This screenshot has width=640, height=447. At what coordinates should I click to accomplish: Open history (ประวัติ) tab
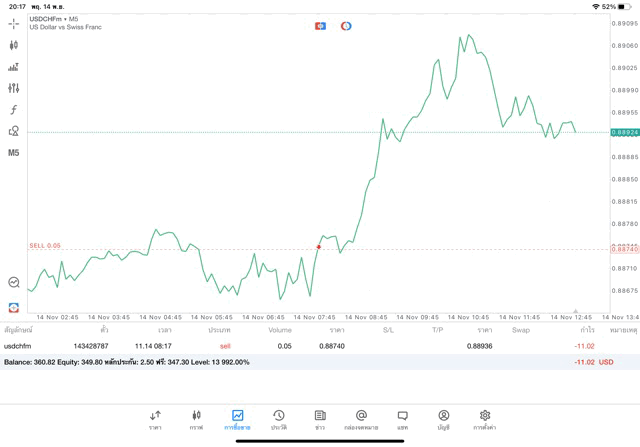tap(279, 419)
